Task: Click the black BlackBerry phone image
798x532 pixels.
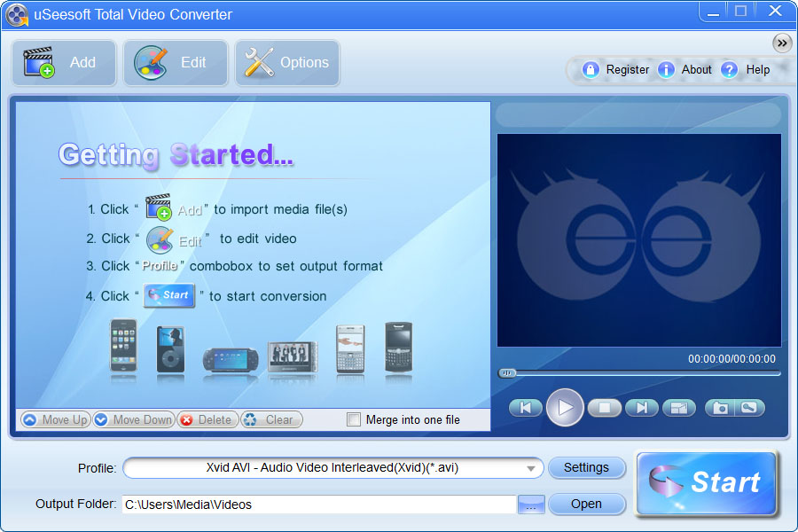Action: (398, 348)
